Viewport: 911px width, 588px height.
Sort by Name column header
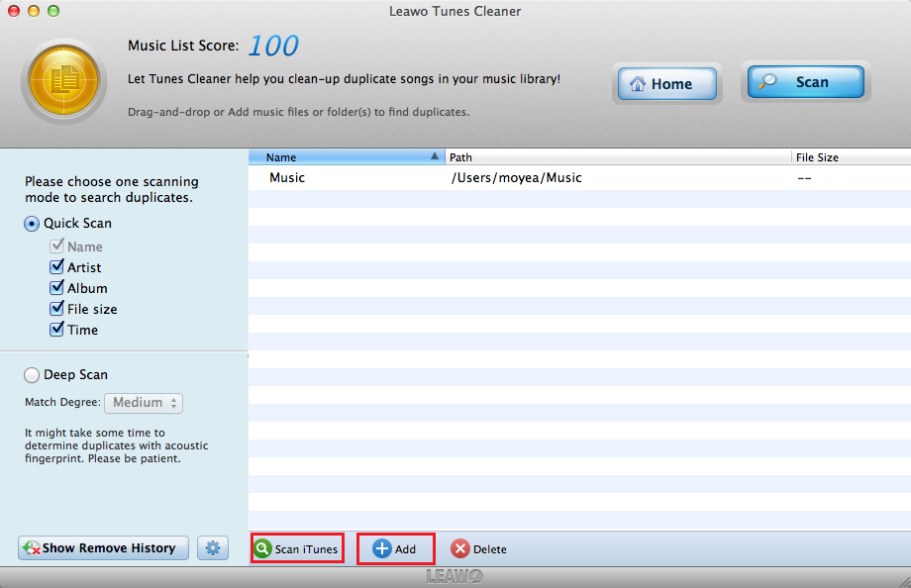pyautogui.click(x=347, y=157)
